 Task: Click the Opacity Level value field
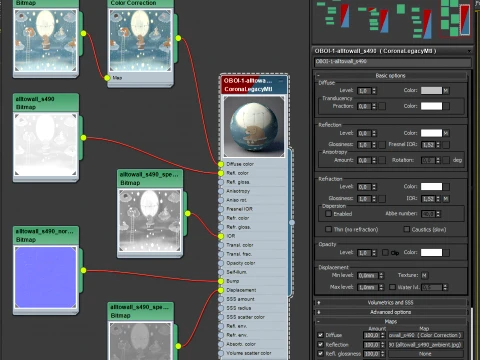point(364,253)
